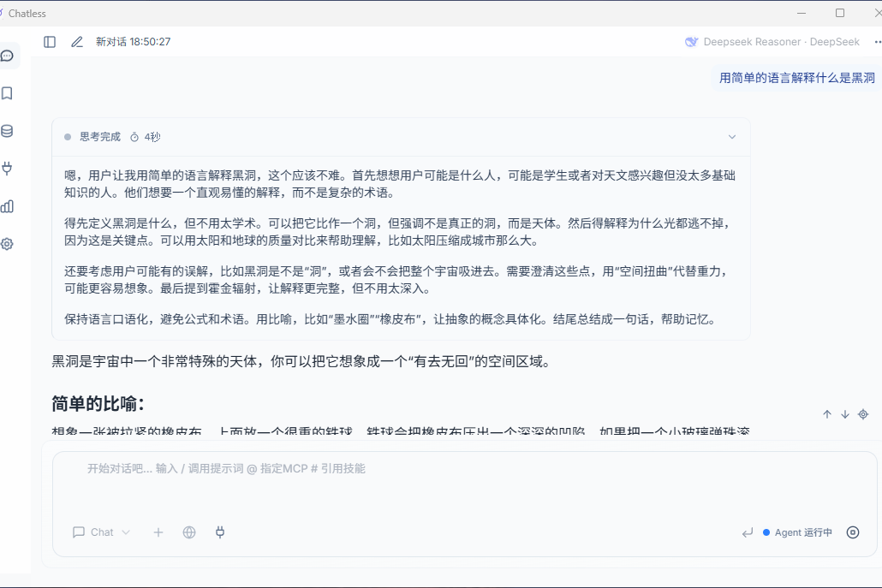Click the enter newline arrow icon
The width and height of the screenshot is (882, 588).
(747, 532)
